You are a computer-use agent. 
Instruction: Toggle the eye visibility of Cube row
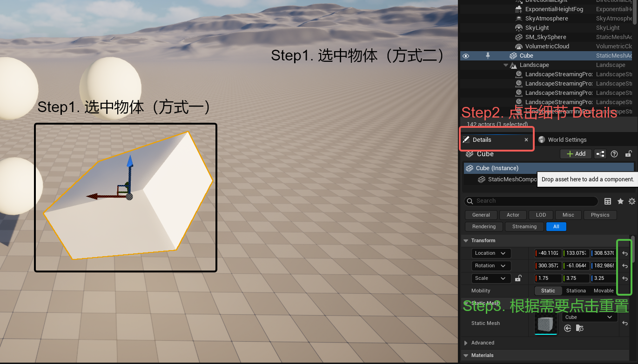pyautogui.click(x=466, y=56)
